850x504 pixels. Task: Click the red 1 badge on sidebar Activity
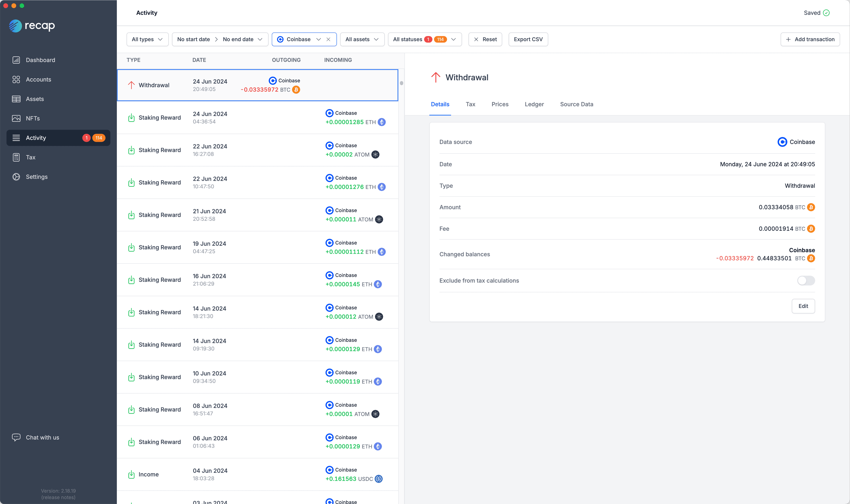pyautogui.click(x=86, y=138)
